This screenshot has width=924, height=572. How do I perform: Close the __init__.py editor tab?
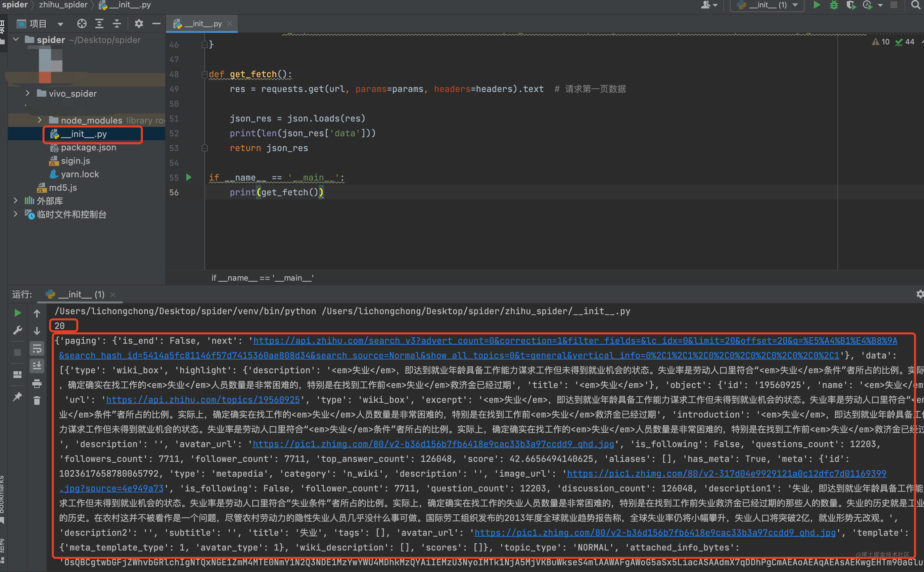coord(230,24)
